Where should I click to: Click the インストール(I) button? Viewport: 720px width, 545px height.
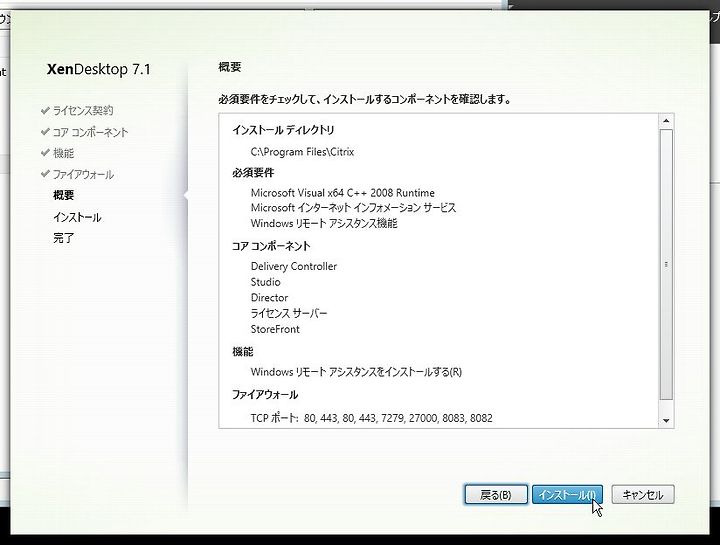pos(567,494)
